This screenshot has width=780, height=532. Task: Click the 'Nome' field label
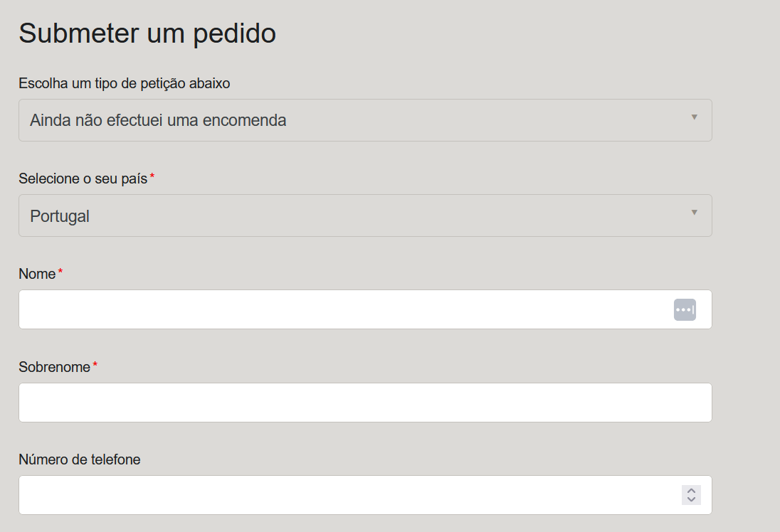coord(37,274)
